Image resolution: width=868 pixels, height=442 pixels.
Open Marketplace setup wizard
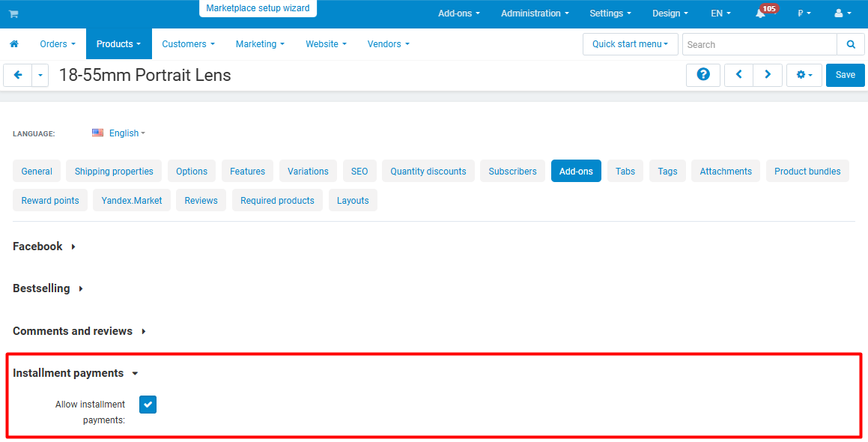coord(258,8)
